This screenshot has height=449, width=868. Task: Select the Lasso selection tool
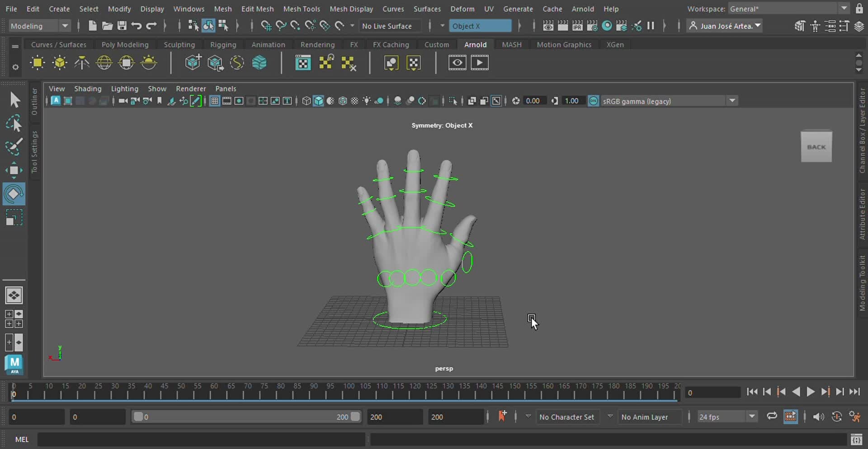(x=15, y=123)
